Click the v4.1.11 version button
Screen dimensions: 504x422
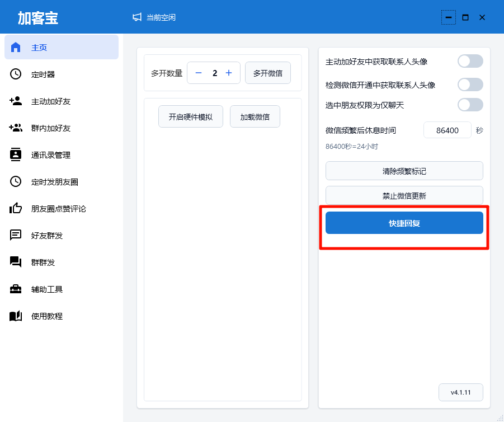(460, 392)
